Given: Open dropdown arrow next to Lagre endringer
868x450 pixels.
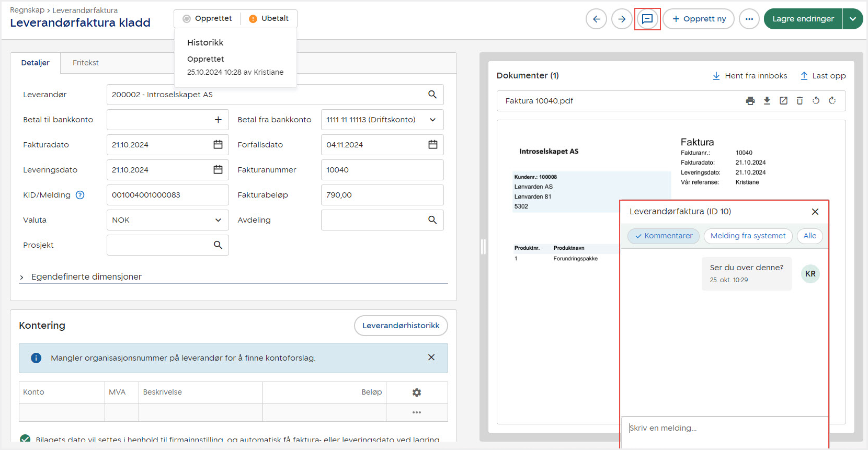Looking at the screenshot, I should coord(853,19).
